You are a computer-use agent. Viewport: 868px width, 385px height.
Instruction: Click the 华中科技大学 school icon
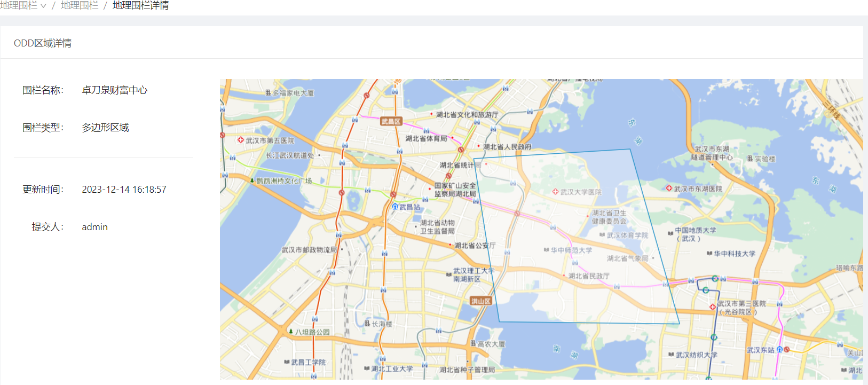709,254
